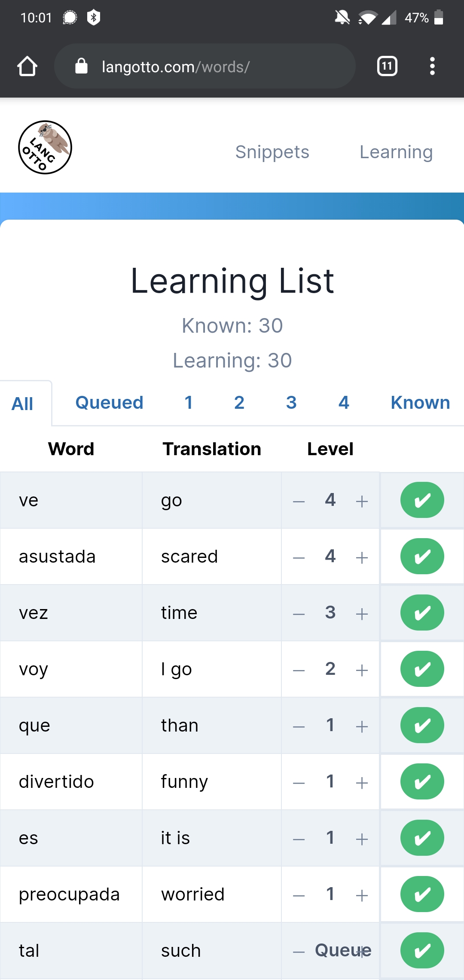Viewport: 464px width, 980px height.
Task: Click the LangOtto otter logo
Action: click(x=45, y=147)
